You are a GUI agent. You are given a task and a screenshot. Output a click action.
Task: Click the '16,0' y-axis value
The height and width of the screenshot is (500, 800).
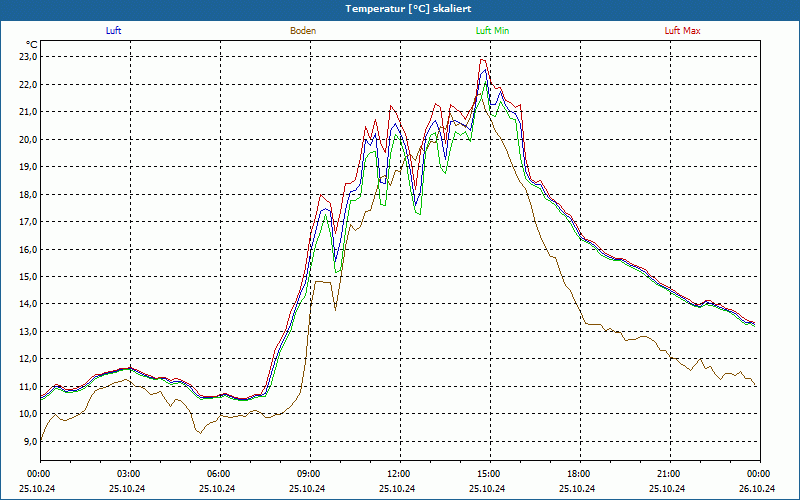click(x=29, y=249)
